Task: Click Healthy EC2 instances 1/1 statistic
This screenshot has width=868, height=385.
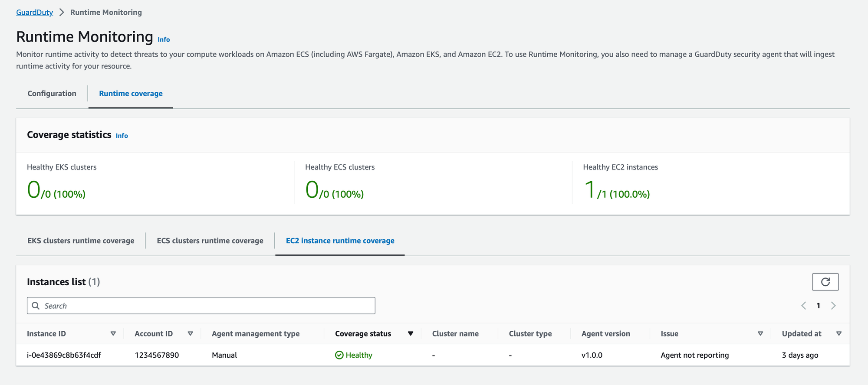Action: (x=617, y=190)
